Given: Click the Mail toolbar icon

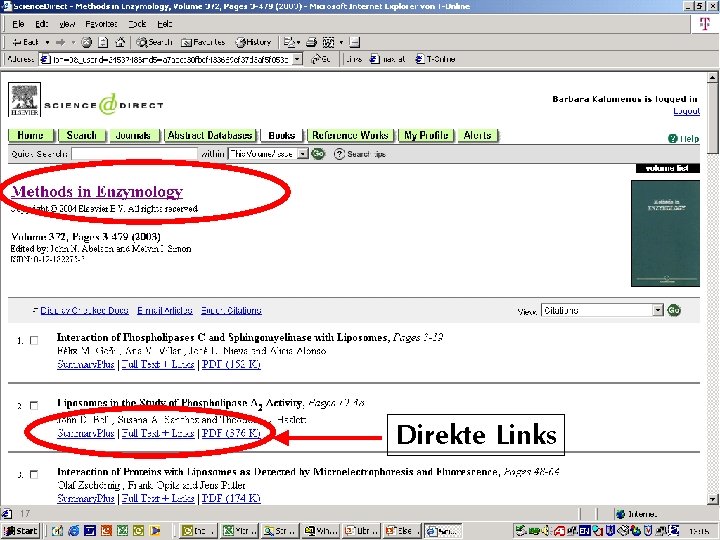Looking at the screenshot, I should pyautogui.click(x=291, y=42).
